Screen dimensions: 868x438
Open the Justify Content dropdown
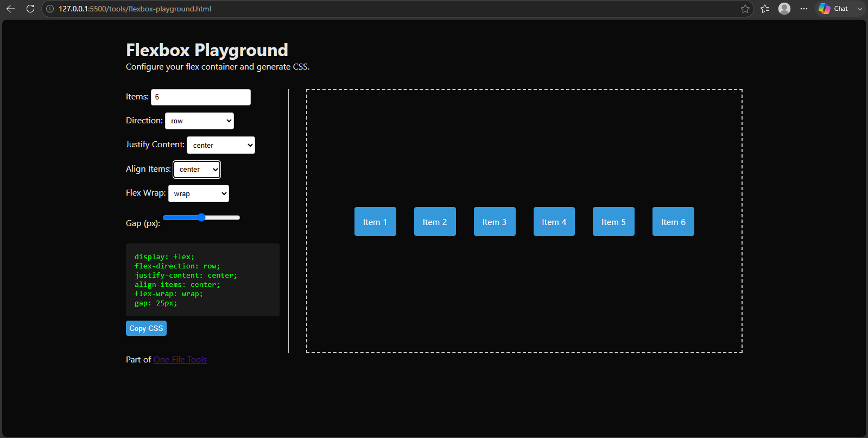(x=221, y=145)
